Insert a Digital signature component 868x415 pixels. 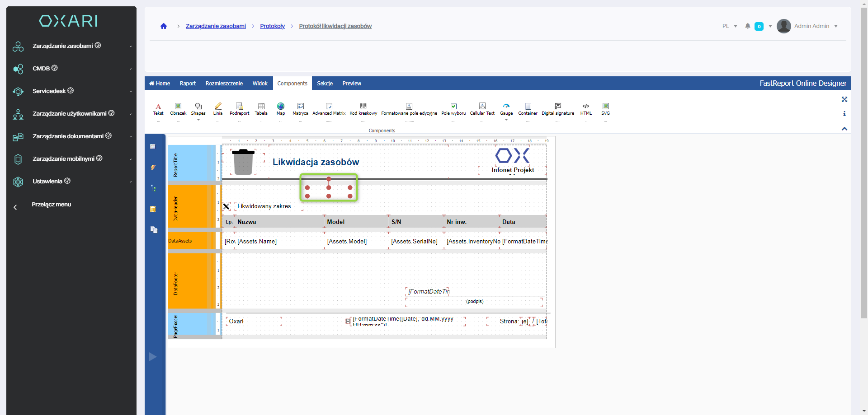(558, 109)
